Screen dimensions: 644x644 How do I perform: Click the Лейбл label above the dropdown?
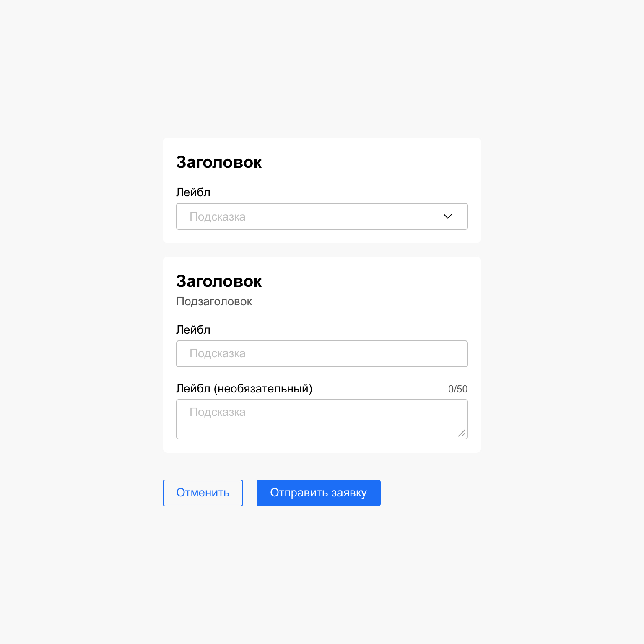coord(193,192)
